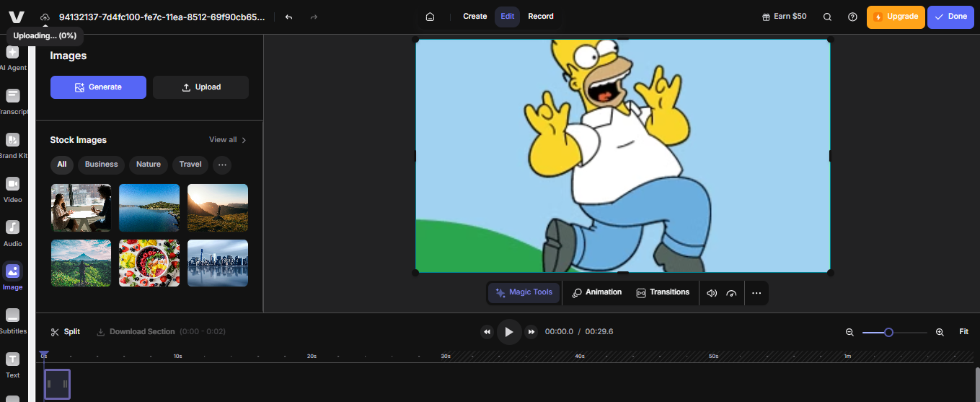
Task: Expand more stock image categories
Action: (222, 165)
